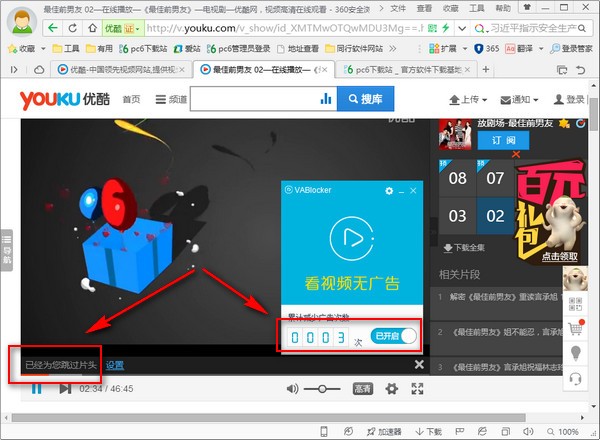Close the skip-intro notification bar
This screenshot has height=440, width=600.
[x=419, y=365]
